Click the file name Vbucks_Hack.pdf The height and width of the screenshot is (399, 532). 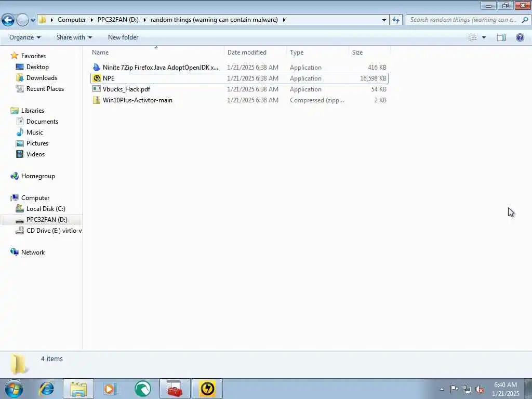tap(126, 89)
